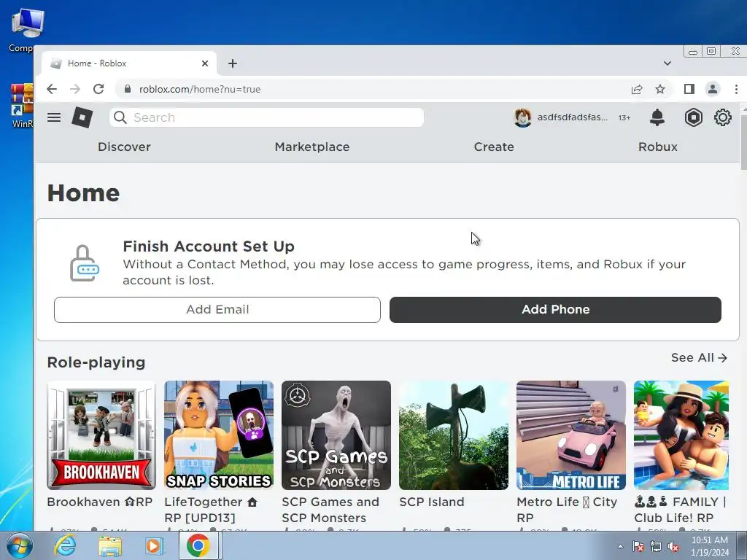Click the asdfsdfadsfas username link

[x=572, y=117]
